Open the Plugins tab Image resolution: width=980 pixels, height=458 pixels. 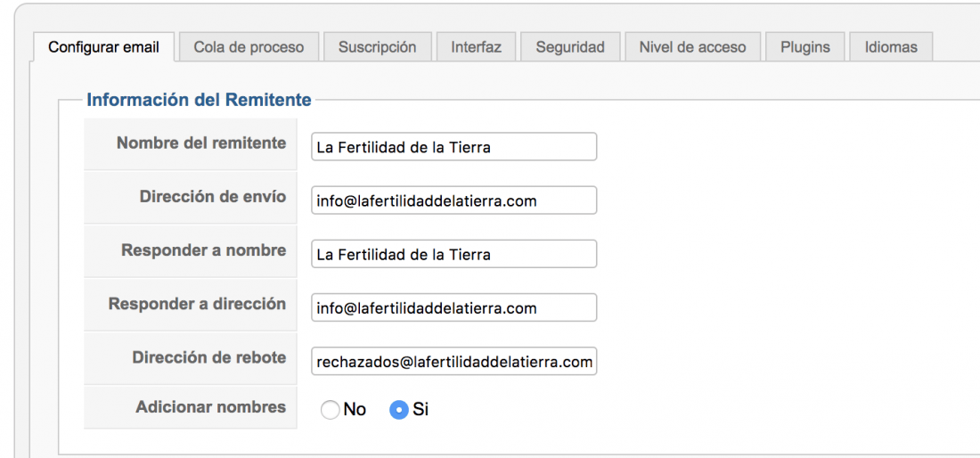(x=805, y=47)
